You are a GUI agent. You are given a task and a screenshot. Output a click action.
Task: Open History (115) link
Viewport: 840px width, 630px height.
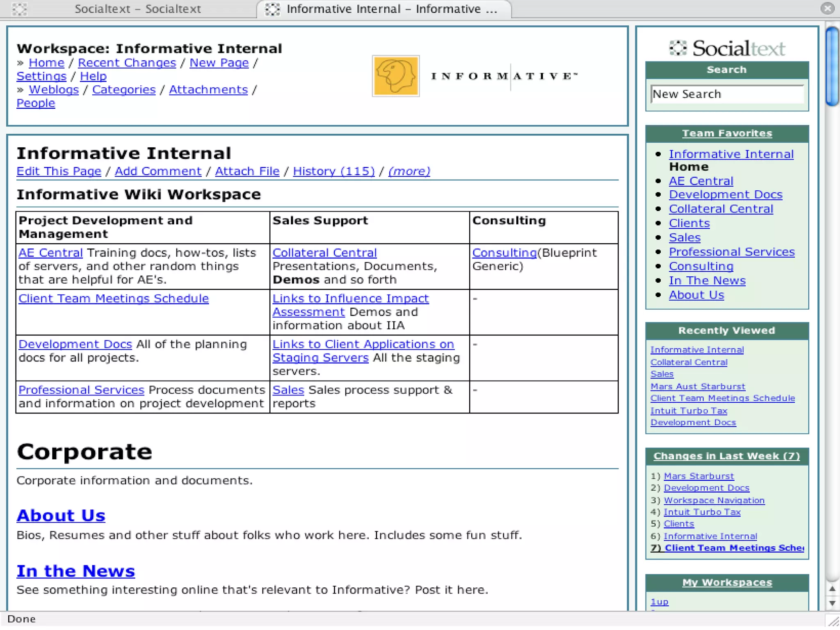(333, 171)
